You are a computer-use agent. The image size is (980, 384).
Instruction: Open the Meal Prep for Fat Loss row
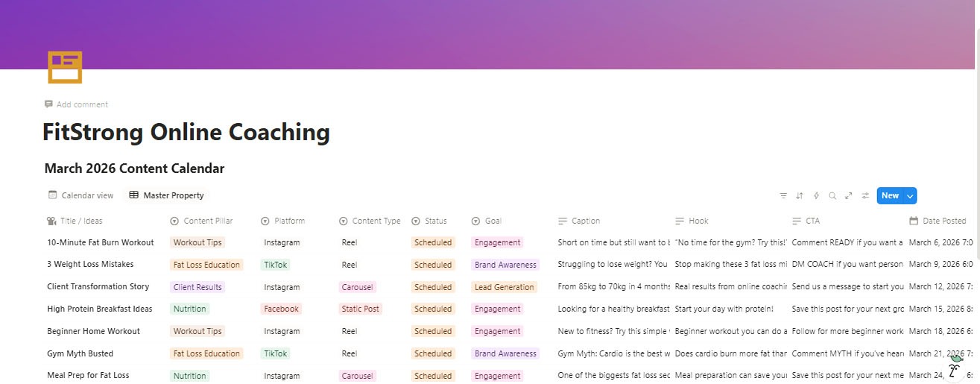[x=88, y=376]
